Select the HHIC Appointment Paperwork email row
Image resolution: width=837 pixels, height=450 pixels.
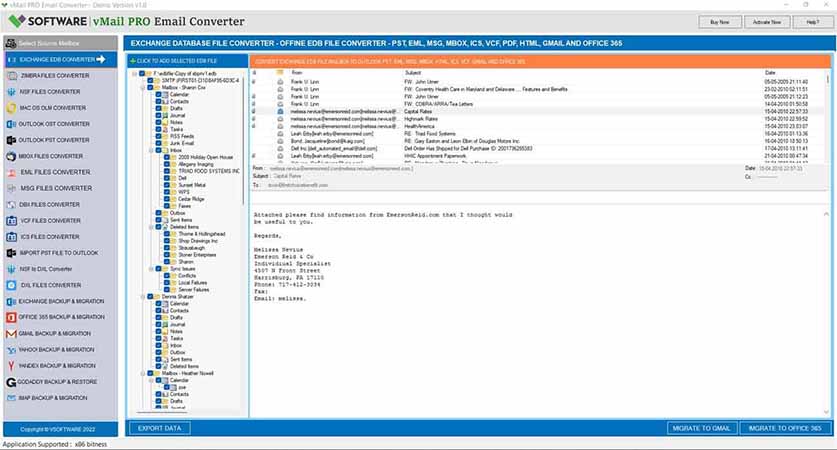539,156
